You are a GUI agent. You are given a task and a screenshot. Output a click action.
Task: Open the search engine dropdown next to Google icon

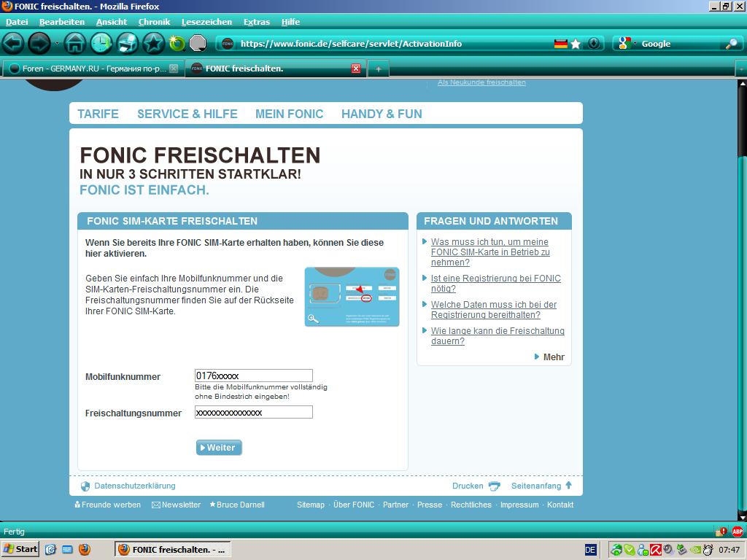(x=635, y=44)
